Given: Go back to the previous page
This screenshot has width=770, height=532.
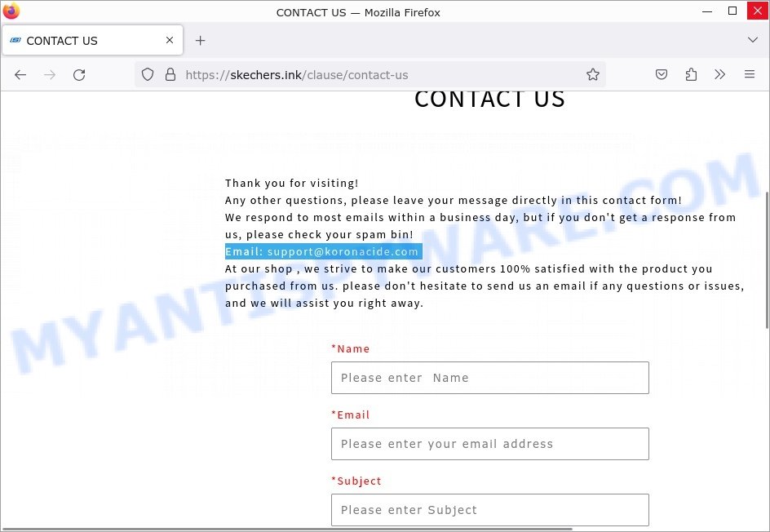Looking at the screenshot, I should [20, 75].
